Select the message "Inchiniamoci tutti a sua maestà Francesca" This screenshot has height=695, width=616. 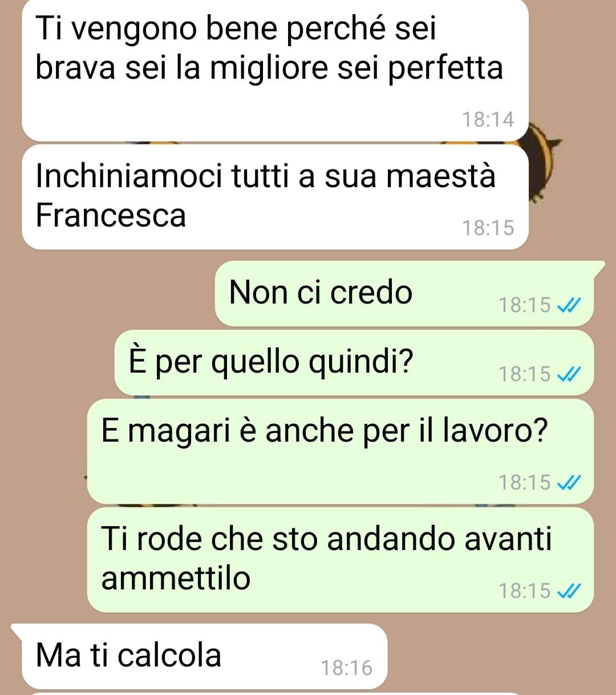click(275, 197)
